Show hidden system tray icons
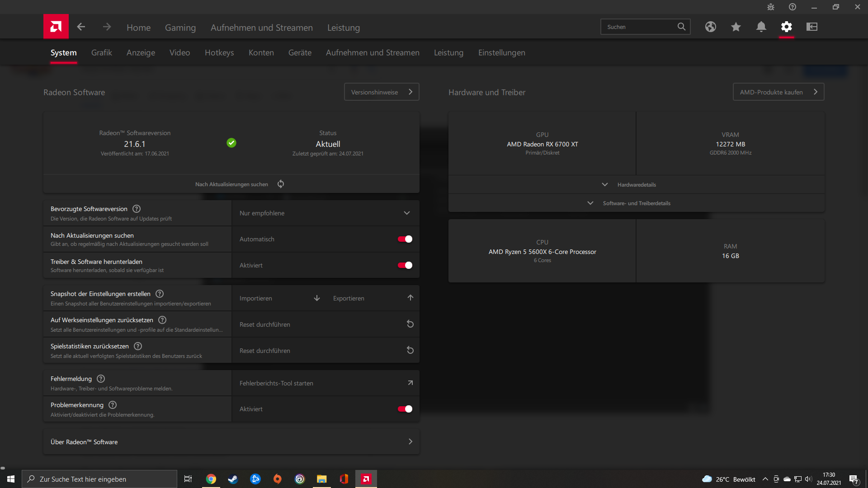 [765, 479]
